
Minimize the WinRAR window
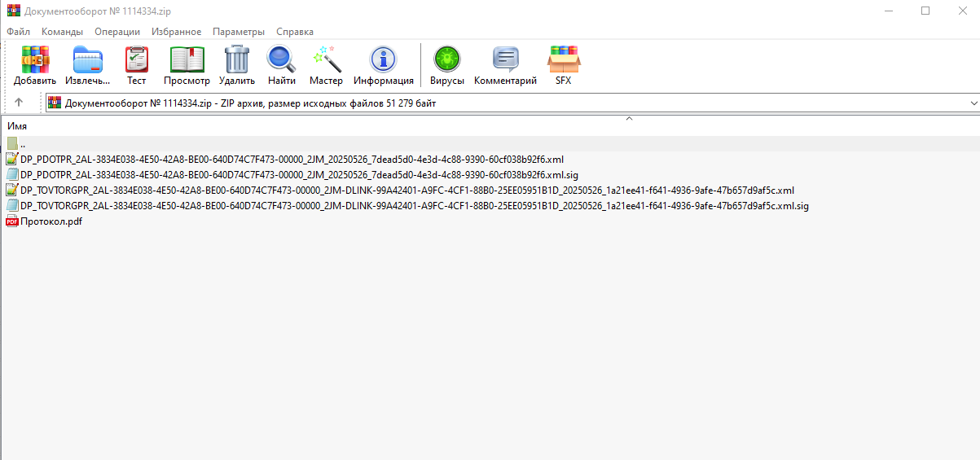click(x=889, y=11)
